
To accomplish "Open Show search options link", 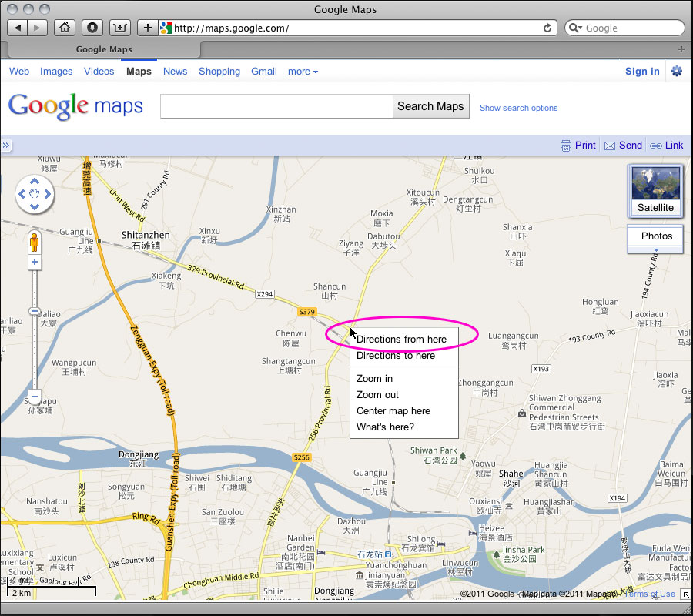I will [x=518, y=108].
